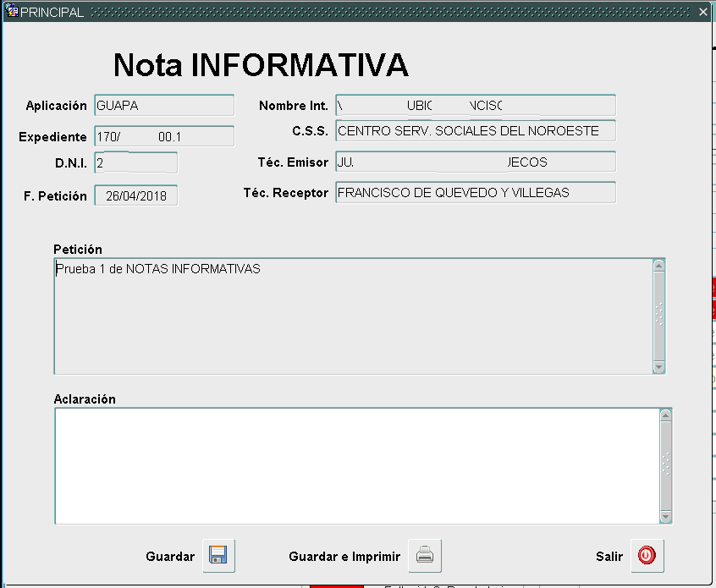Click the Guardar e Imprimir text label
The height and width of the screenshot is (588, 716).
343,557
